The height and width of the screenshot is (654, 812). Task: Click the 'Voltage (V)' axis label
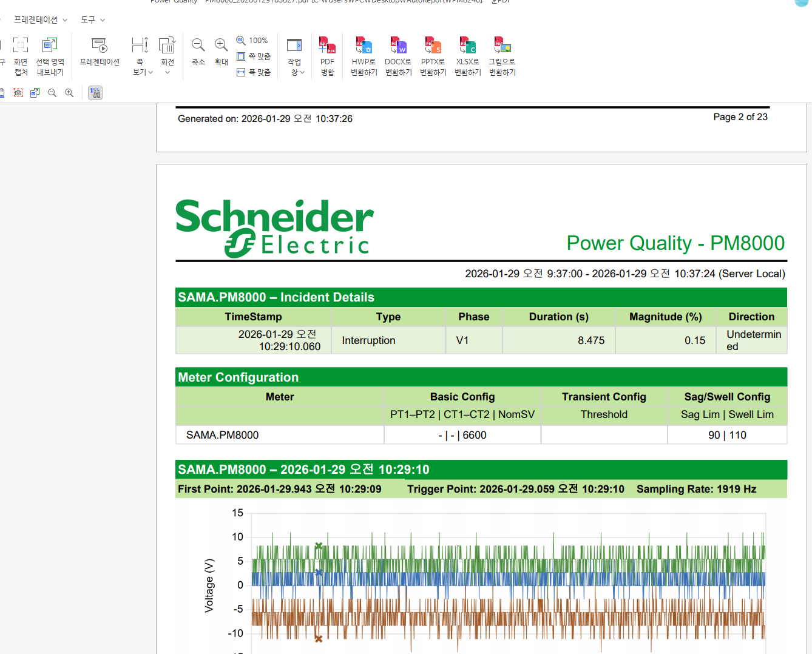coord(209,585)
